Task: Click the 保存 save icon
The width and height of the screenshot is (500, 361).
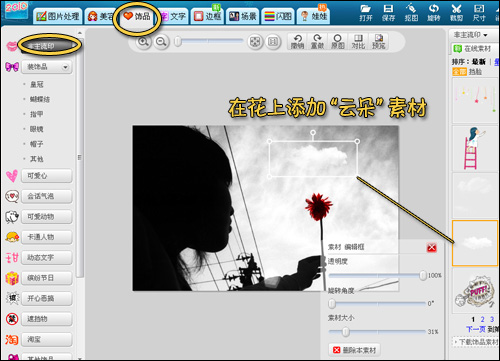Action: [388, 13]
